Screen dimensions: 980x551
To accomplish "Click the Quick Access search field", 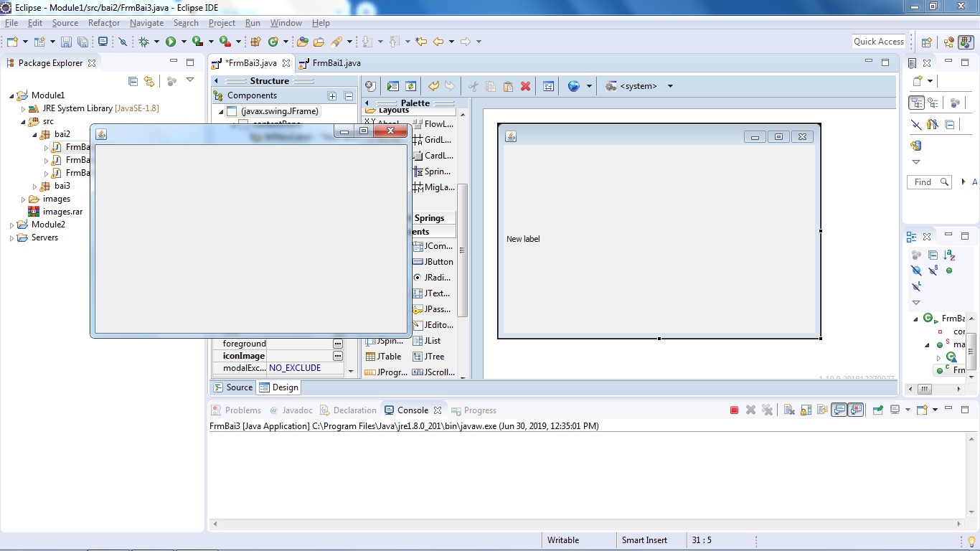I will point(878,42).
